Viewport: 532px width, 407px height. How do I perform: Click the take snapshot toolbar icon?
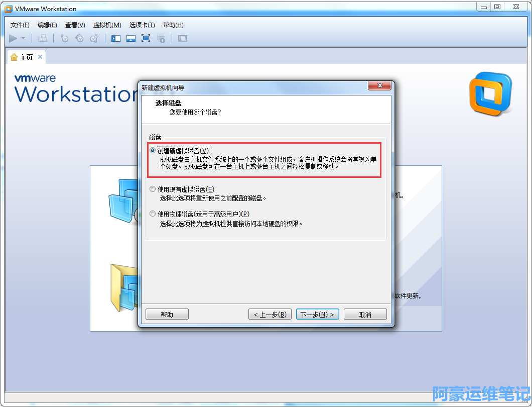pyautogui.click(x=64, y=38)
